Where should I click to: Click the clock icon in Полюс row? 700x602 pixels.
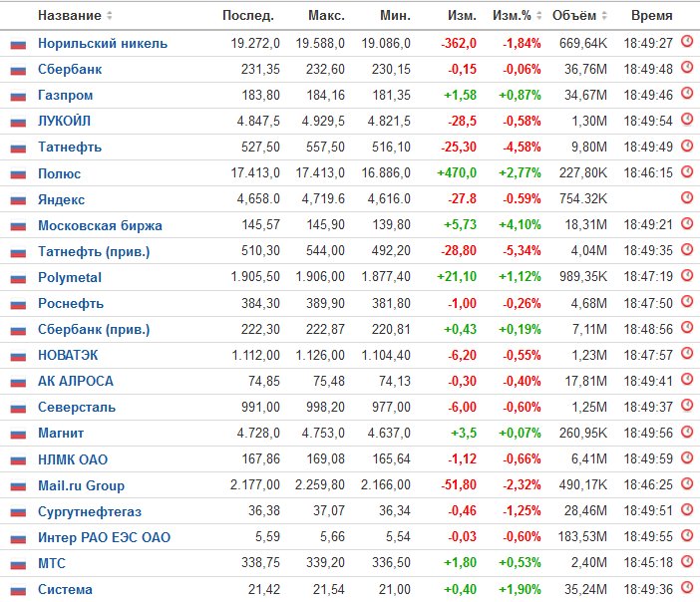(687, 171)
